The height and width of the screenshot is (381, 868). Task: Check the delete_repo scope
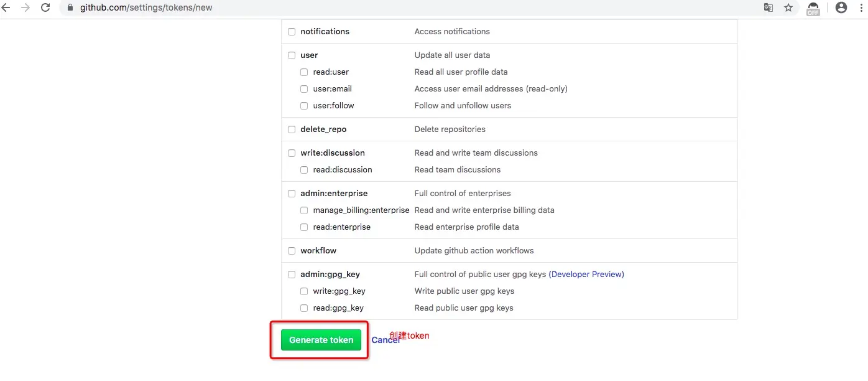(x=292, y=129)
